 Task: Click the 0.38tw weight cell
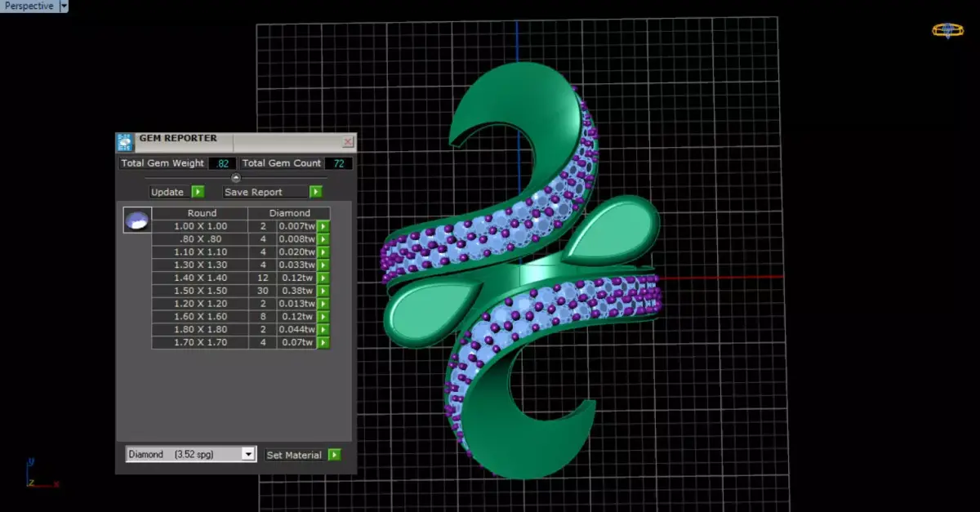(296, 291)
